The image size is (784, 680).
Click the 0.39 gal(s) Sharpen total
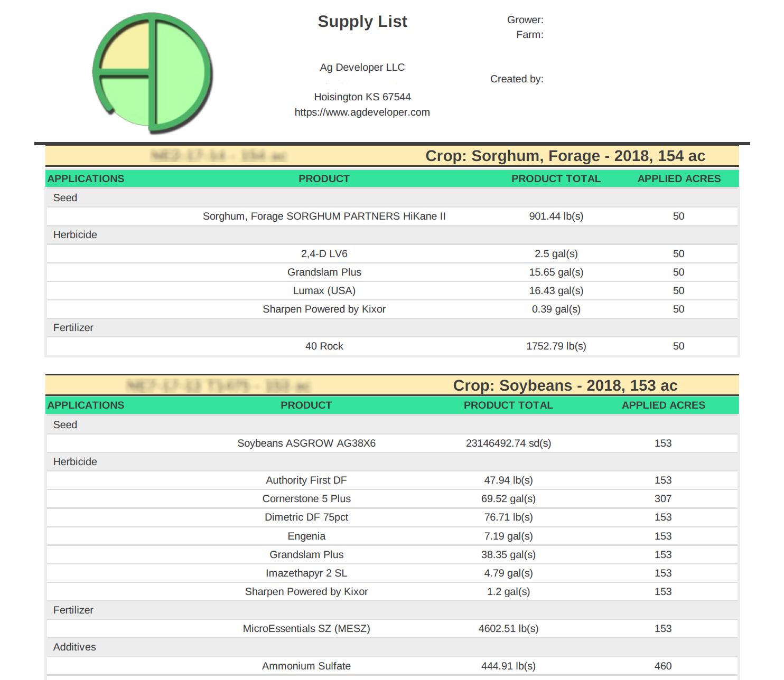pos(556,309)
